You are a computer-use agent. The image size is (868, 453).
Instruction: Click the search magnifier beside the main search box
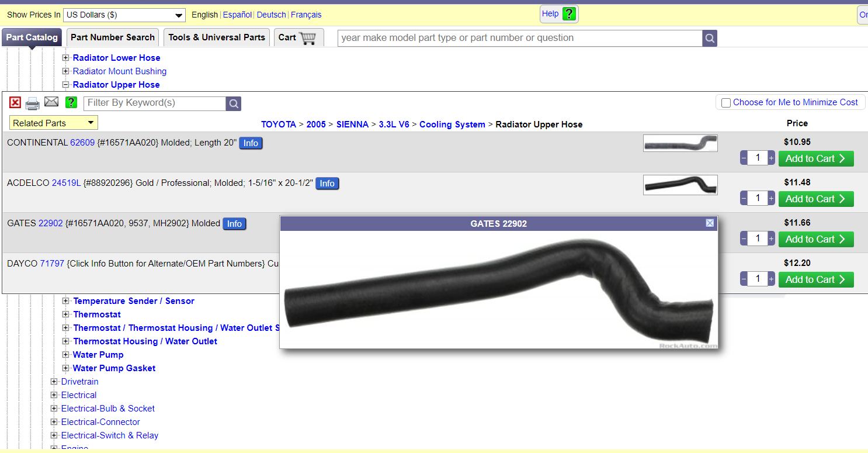tap(710, 38)
